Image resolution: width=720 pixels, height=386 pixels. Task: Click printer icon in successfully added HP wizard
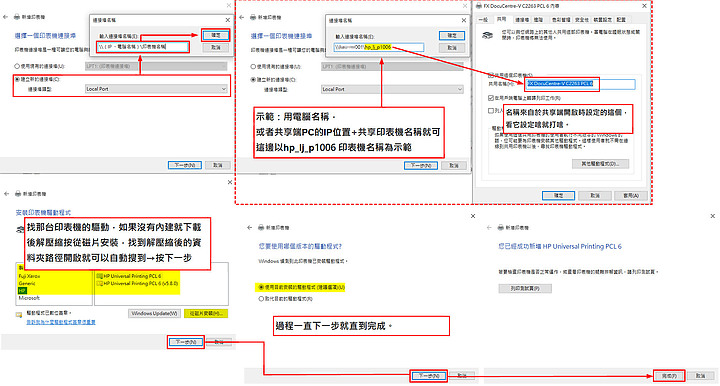(501, 227)
